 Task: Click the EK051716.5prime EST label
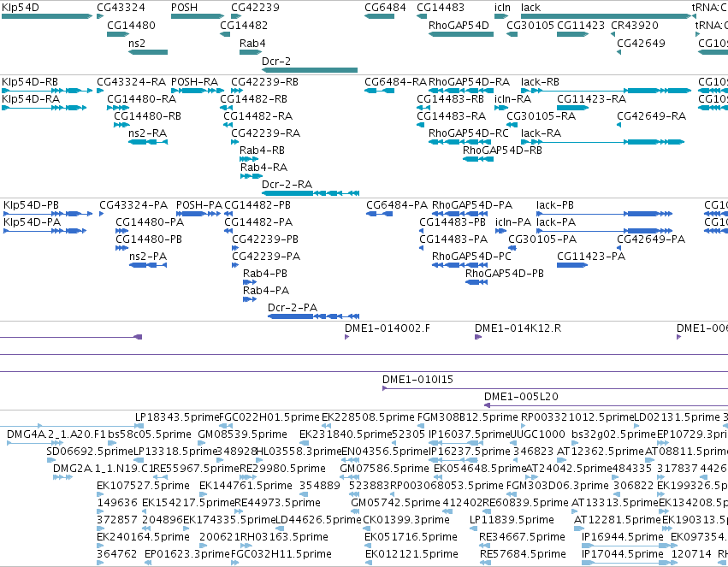[411, 537]
